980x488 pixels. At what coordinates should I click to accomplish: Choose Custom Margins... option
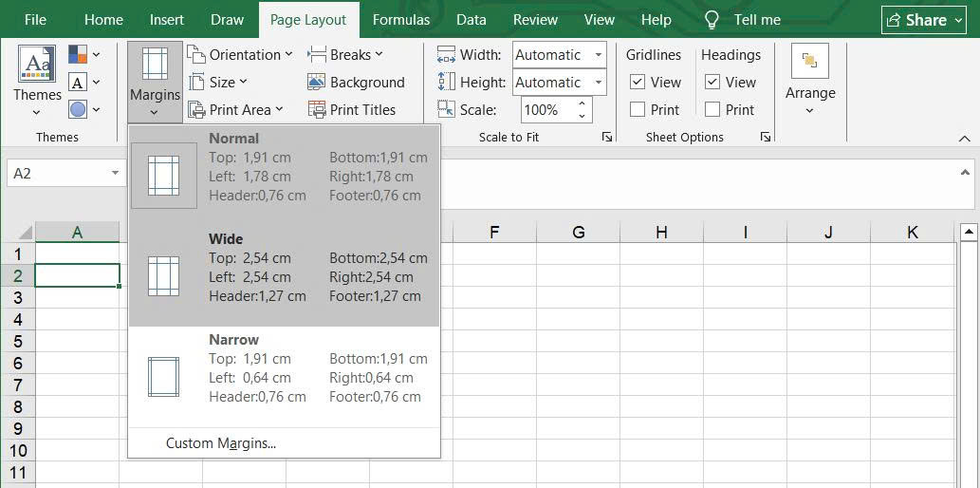pyautogui.click(x=284, y=443)
